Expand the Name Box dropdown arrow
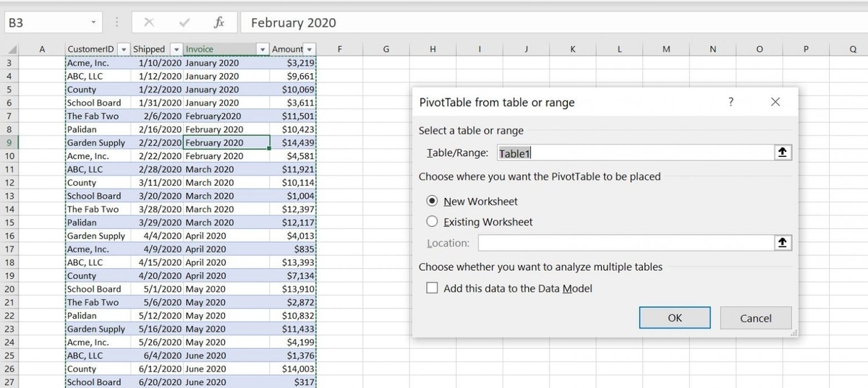This screenshot has width=868, height=388. [x=94, y=22]
